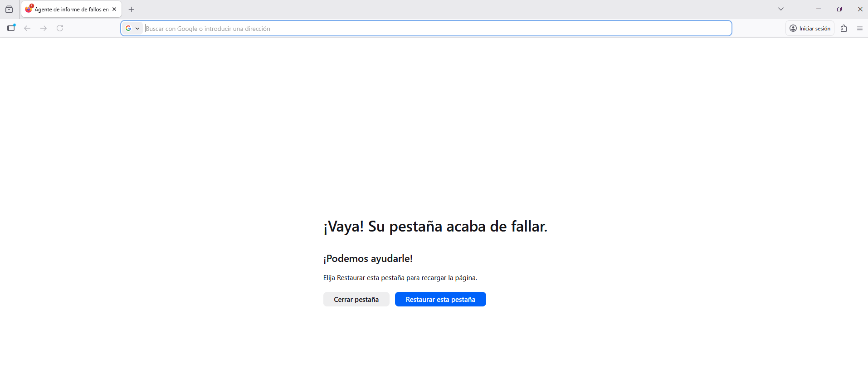This screenshot has height=370, width=868.
Task: Reload the current page
Action: tap(60, 28)
